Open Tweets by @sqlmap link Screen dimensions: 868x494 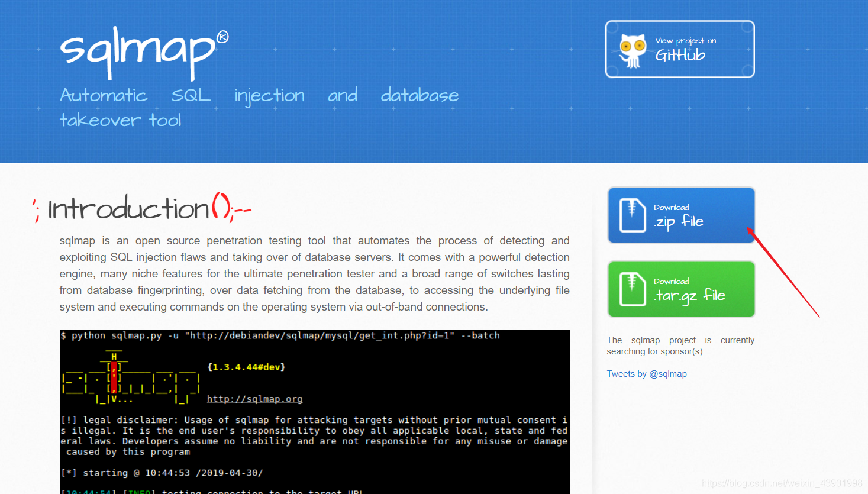click(647, 374)
